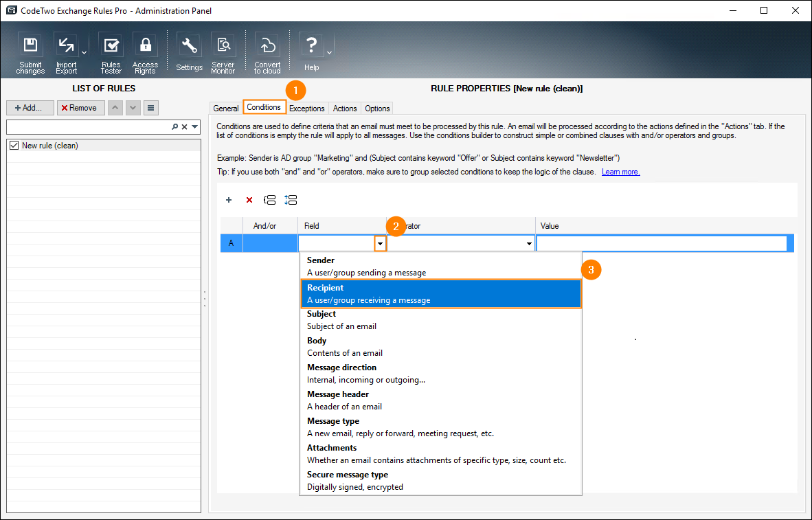Open the Import Export tool
Viewport: 812px width, 520px height.
click(66, 54)
